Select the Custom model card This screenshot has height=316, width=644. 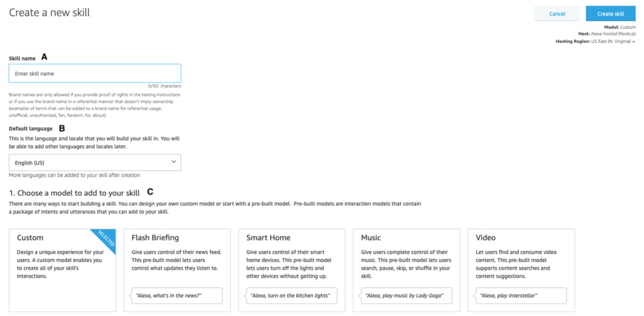[63, 271]
